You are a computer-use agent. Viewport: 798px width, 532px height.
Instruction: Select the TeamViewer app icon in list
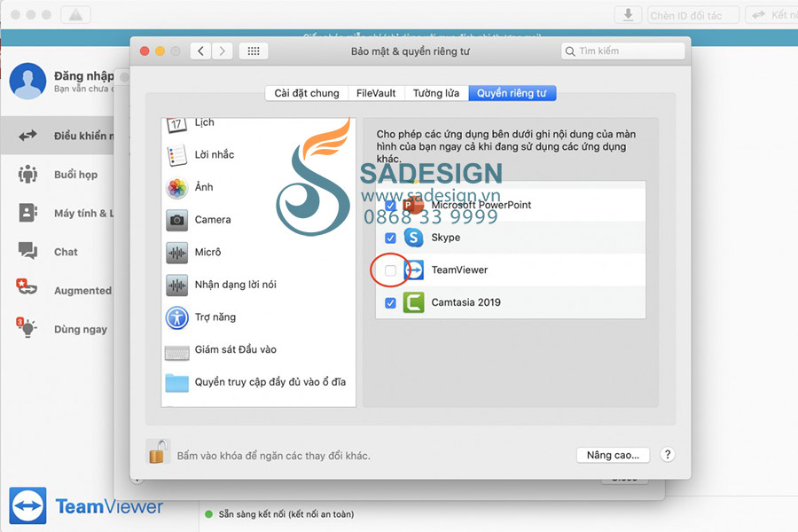(x=414, y=270)
